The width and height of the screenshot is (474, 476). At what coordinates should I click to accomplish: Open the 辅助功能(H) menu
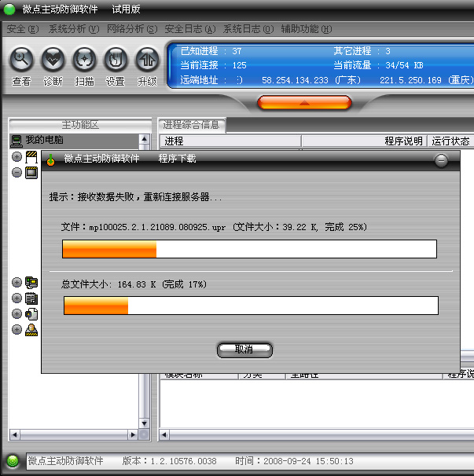[x=307, y=29]
